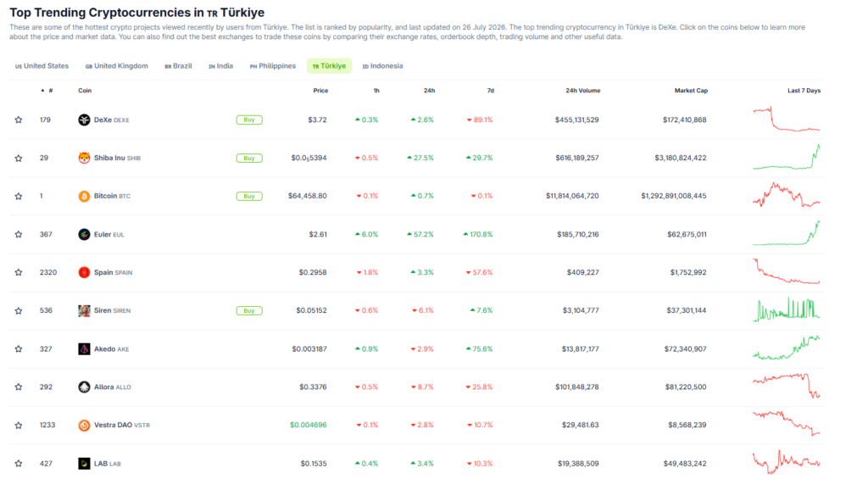Sort by Market Cap column header
The height and width of the screenshot is (479, 868).
[691, 90]
